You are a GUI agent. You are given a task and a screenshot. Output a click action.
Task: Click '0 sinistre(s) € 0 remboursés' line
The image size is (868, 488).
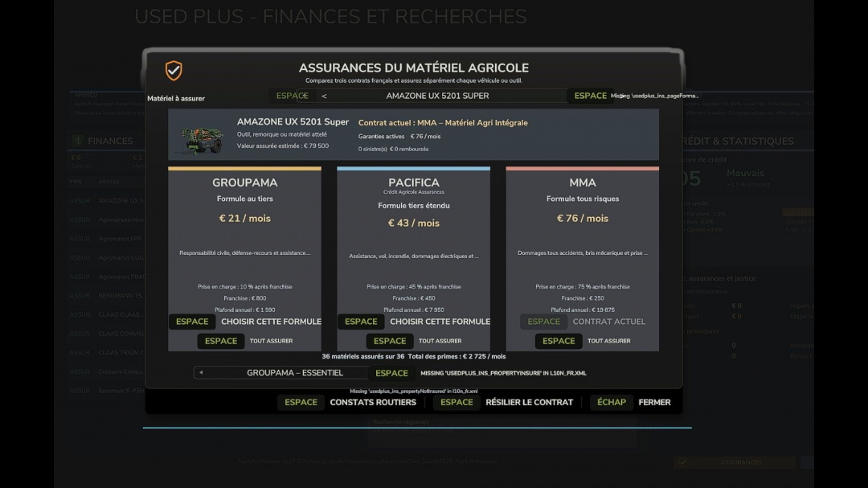tap(393, 149)
